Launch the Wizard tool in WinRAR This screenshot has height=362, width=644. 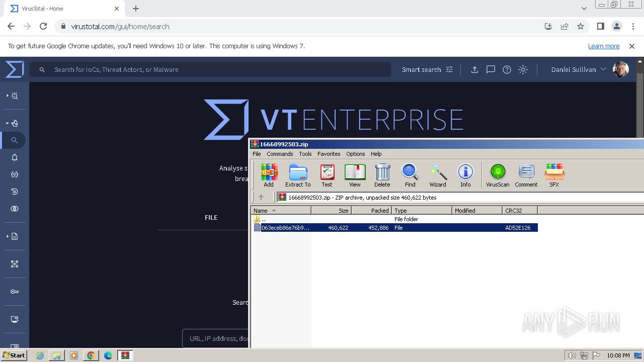[x=438, y=175]
